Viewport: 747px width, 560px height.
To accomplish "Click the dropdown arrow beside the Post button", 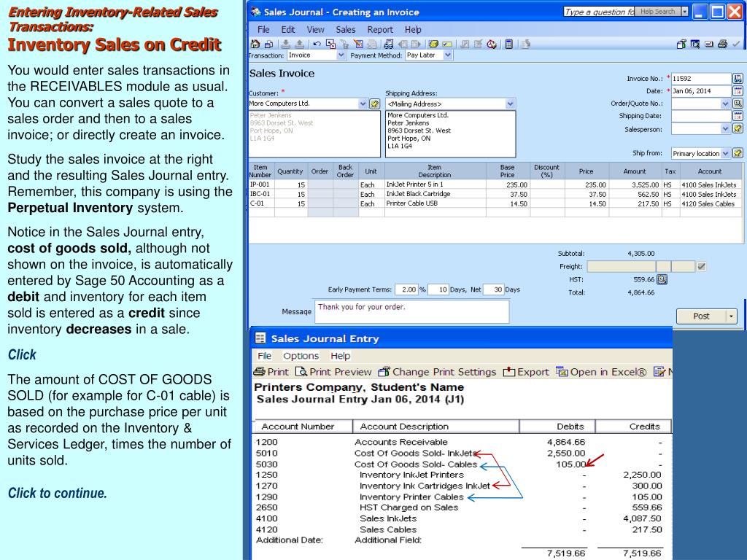I will point(731,316).
